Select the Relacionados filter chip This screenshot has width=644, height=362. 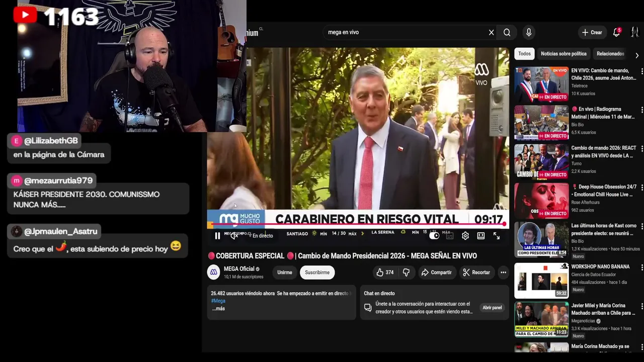coord(610,54)
